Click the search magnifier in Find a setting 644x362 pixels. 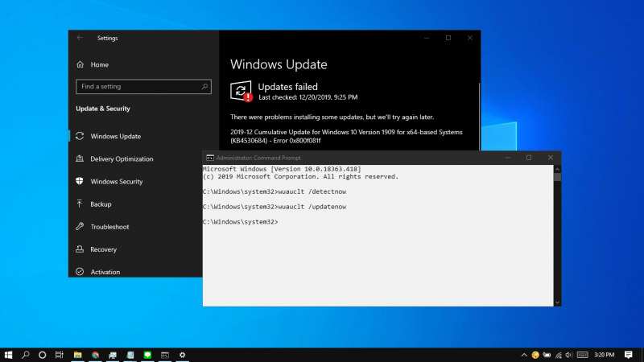point(204,87)
